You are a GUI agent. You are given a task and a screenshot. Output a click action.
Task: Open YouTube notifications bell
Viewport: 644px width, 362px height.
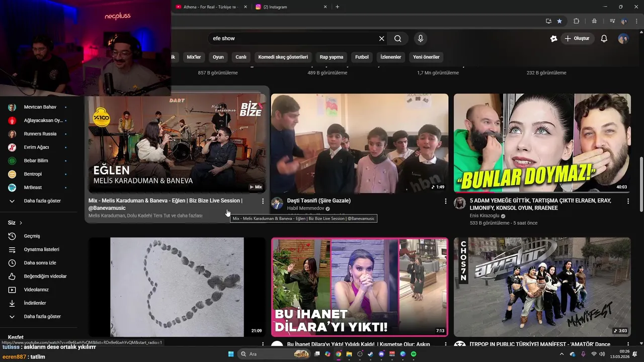tap(604, 39)
